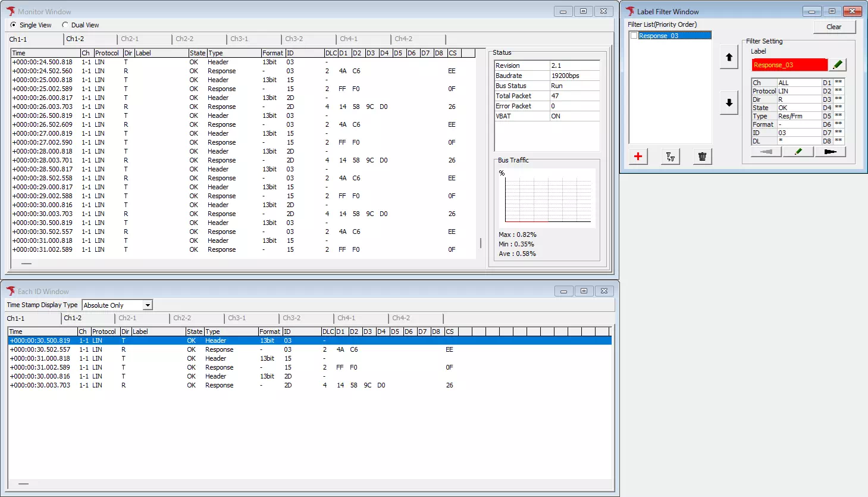This screenshot has height=497, width=868.
Task: Enable the Response_03 filter checkbox
Action: tap(634, 36)
